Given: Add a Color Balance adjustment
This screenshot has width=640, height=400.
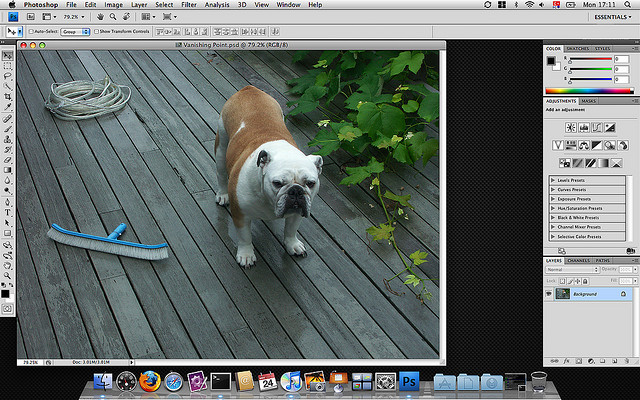Looking at the screenshot, I should click(584, 145).
